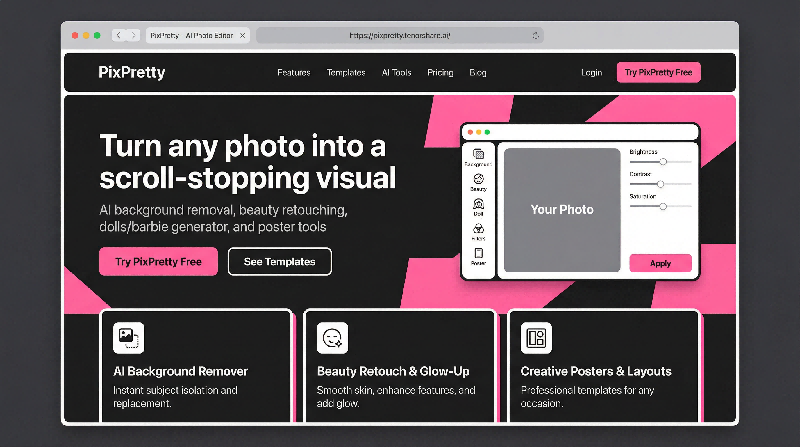Click the Apply button in editor preview
800x447 pixels.
click(x=660, y=263)
